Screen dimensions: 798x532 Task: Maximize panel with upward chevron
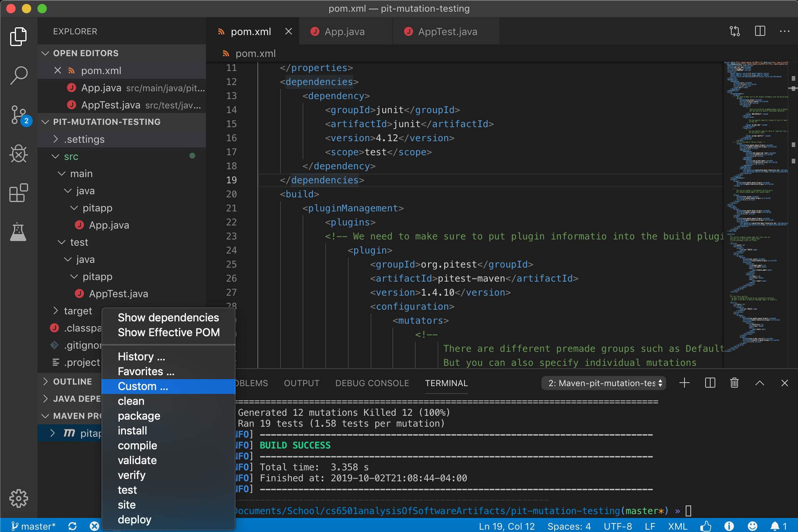[759, 383]
